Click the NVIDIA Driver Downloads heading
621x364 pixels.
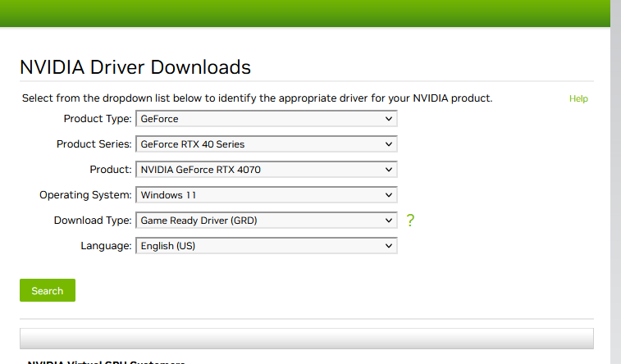[x=135, y=67]
